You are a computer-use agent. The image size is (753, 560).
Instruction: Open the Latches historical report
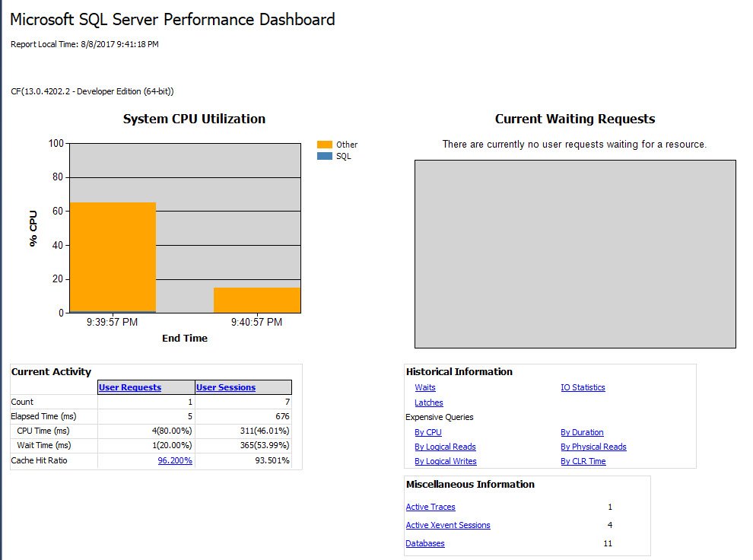coord(429,402)
